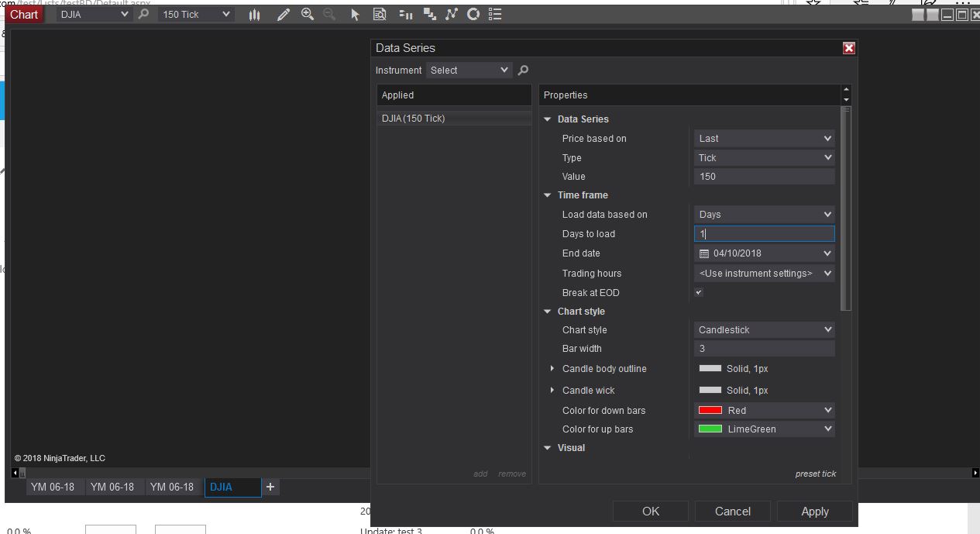Collapse the Chart style section
The image size is (980, 534).
tap(548, 312)
